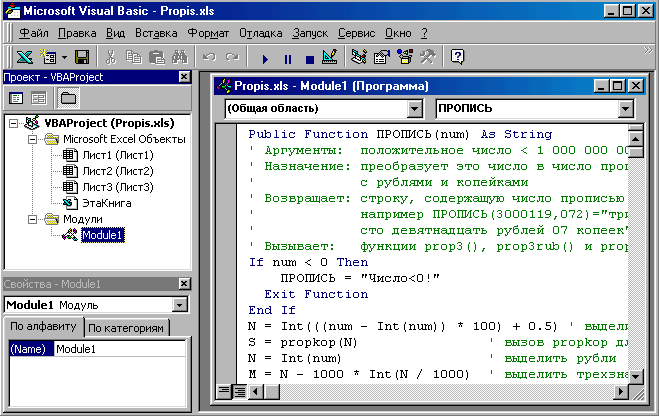Select Лист1 (Лист1) in project tree
This screenshot has width=659, height=416.
point(118,155)
